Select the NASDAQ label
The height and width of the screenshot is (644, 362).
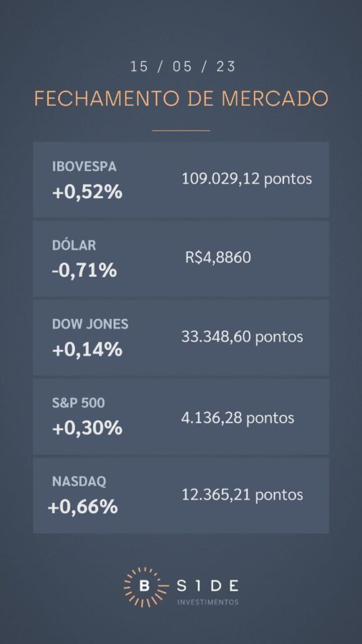click(79, 481)
